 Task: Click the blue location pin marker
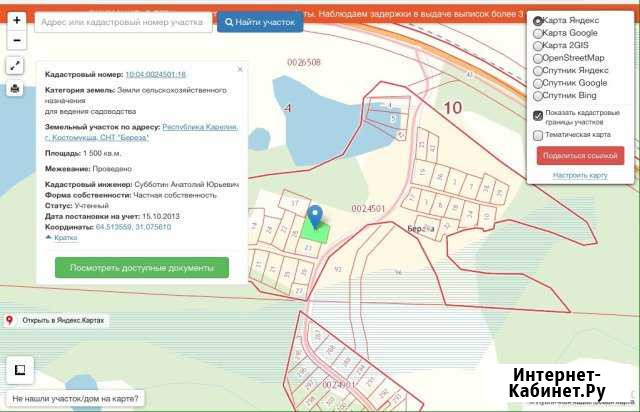point(315,217)
